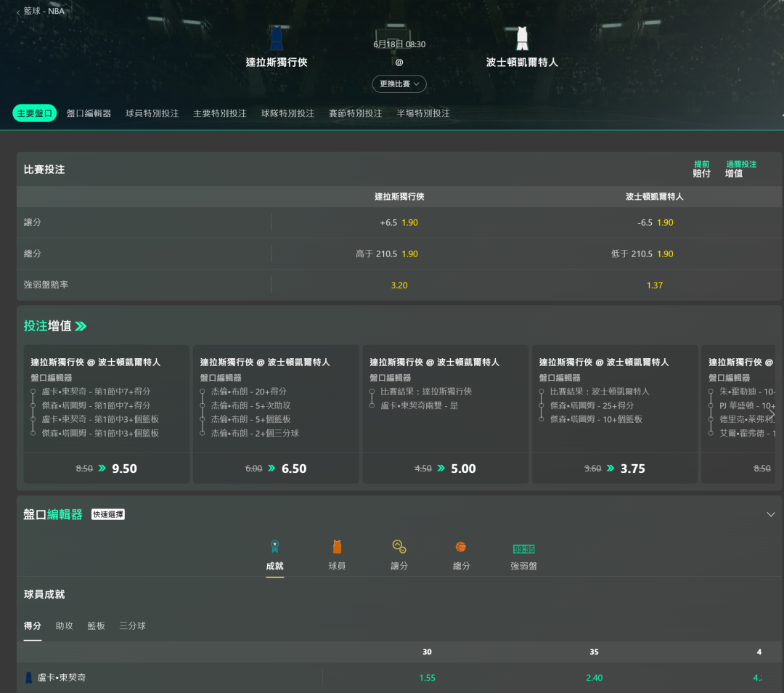Open the 球員特別投注 tab
The width and height of the screenshot is (784, 693).
tap(152, 113)
